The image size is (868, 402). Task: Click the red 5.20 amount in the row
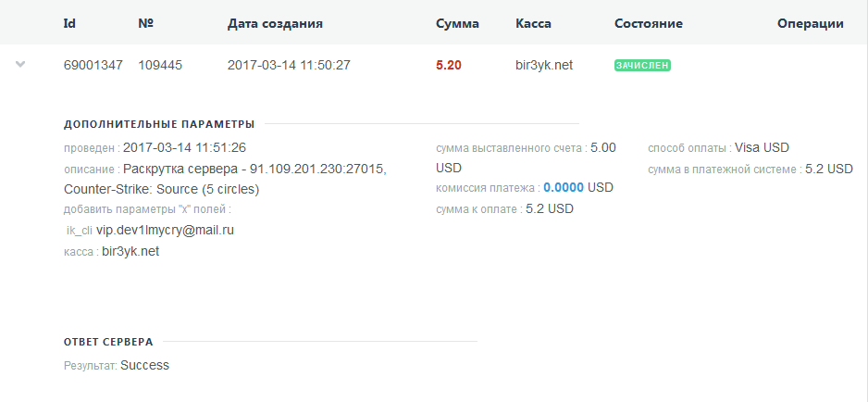(448, 66)
